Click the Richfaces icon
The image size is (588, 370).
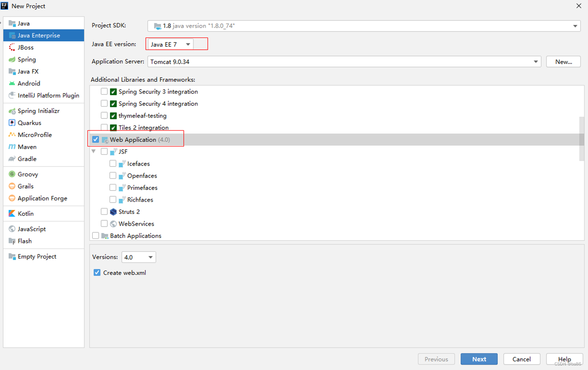click(122, 199)
